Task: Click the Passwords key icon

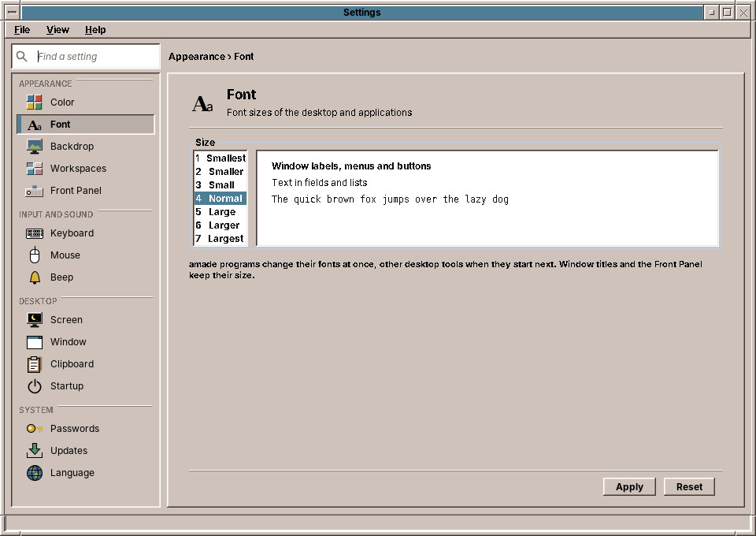Action: coord(34,429)
